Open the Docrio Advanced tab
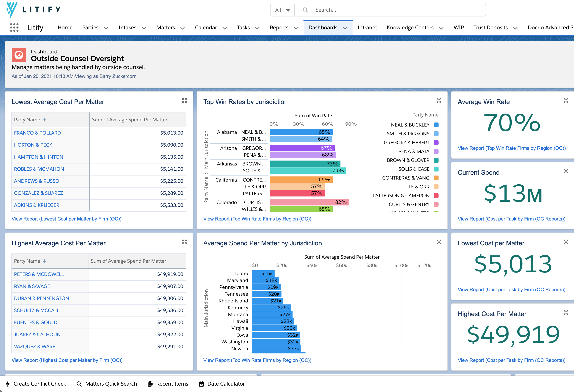The image size is (574, 392). 550,28
